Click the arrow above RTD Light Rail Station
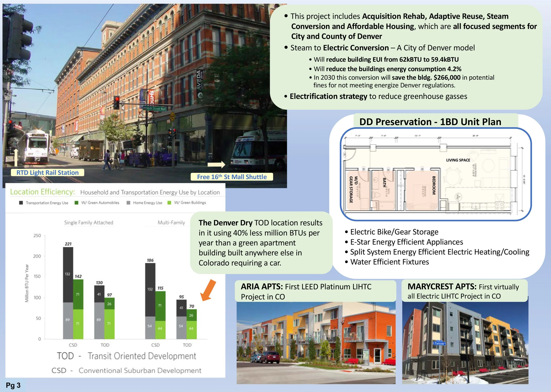551x392 pixels. pos(16,158)
